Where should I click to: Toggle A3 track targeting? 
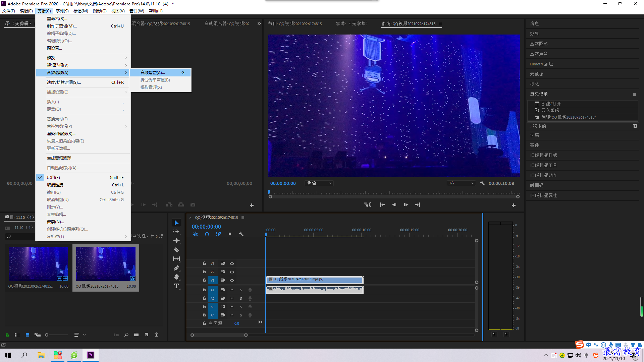click(x=212, y=307)
